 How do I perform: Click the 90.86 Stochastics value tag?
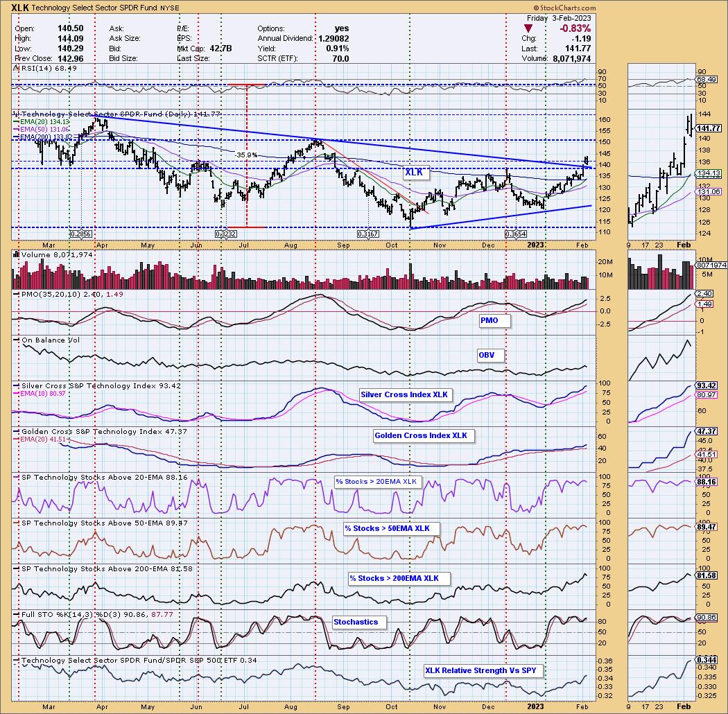coord(707,618)
